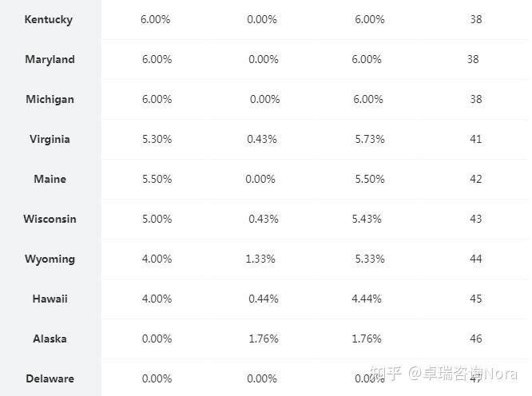532x396 pixels.
Task: Select the Virginia row label
Action: point(50,139)
